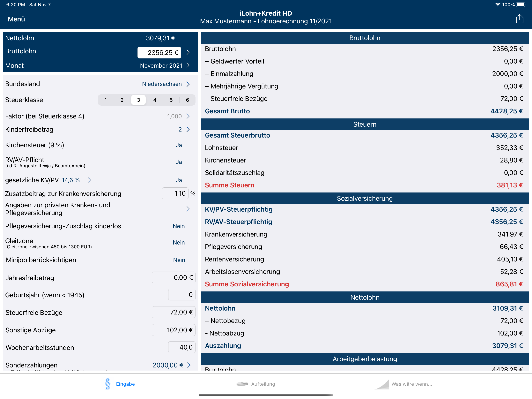Click Gesamt Brutto 4428,25 € value
The height and width of the screenshot is (399, 532).
pos(506,111)
